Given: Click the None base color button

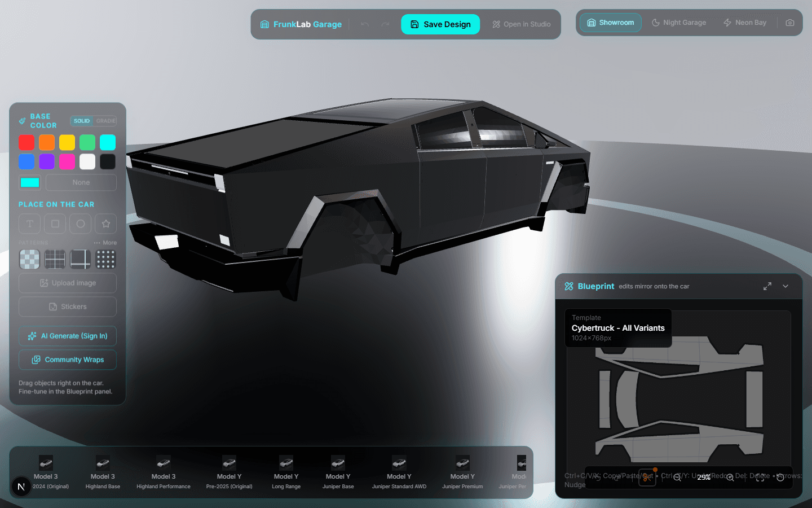Looking at the screenshot, I should coord(81,182).
